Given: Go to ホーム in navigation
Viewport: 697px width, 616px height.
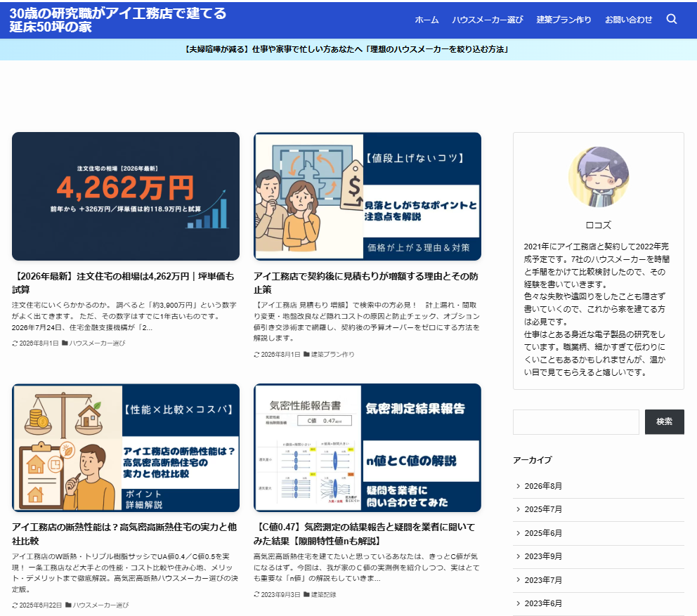Looking at the screenshot, I should click(426, 20).
